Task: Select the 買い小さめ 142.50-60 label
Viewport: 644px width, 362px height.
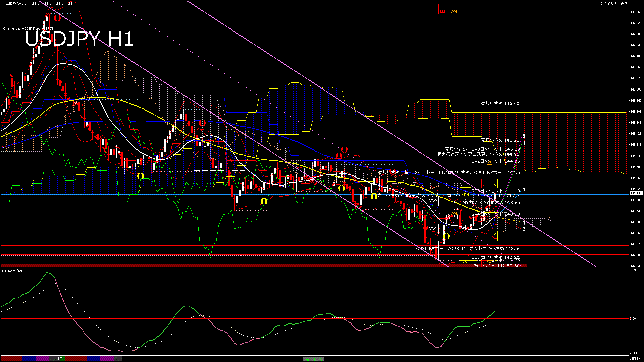Action: [497, 266]
